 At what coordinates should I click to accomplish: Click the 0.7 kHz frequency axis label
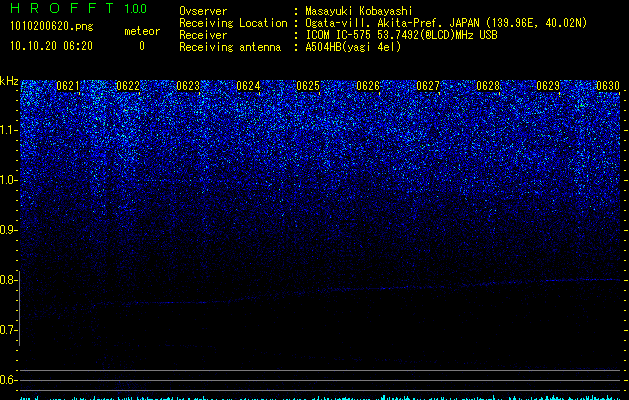coord(8,330)
